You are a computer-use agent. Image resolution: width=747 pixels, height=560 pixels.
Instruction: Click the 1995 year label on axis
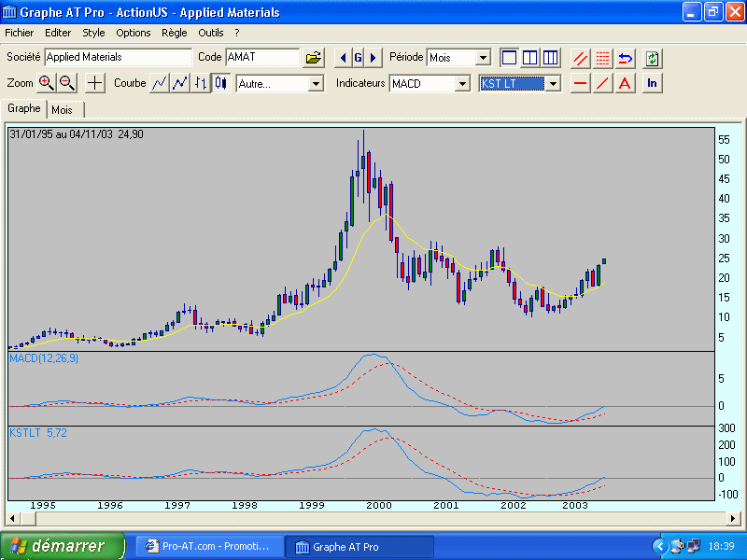coord(43,505)
